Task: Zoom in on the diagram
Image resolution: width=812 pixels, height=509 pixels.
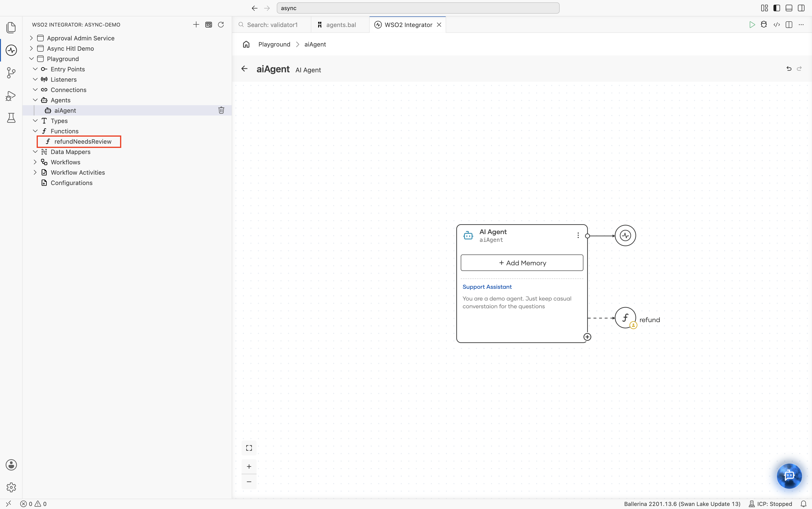Action: (x=249, y=466)
